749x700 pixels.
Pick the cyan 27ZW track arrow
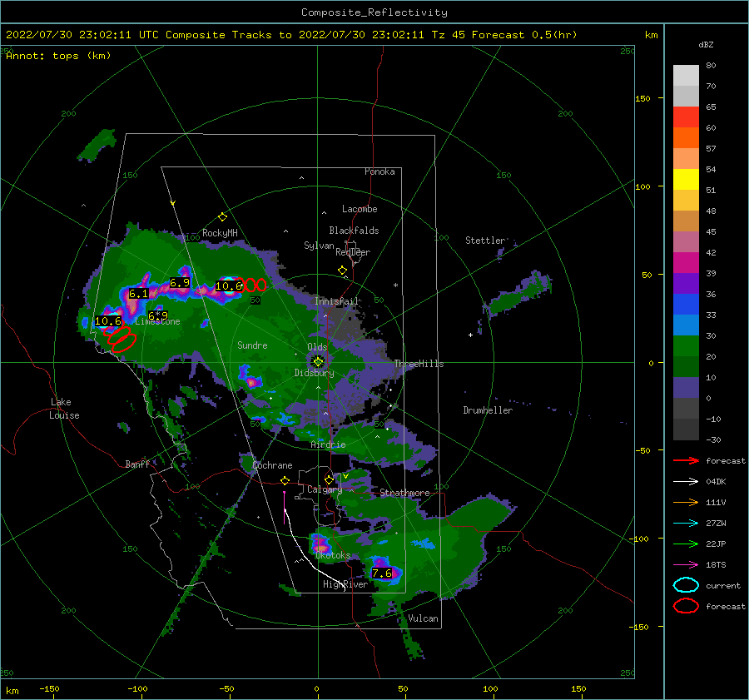click(x=686, y=524)
